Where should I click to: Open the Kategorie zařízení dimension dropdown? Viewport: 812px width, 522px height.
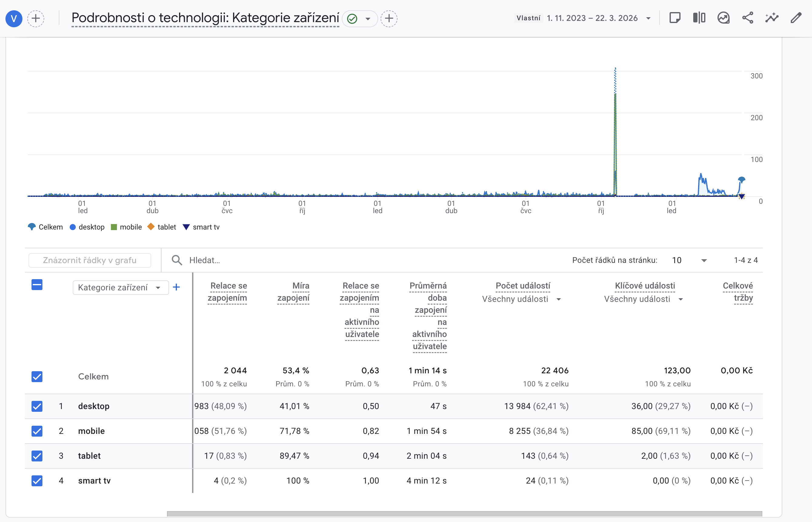[120, 287]
